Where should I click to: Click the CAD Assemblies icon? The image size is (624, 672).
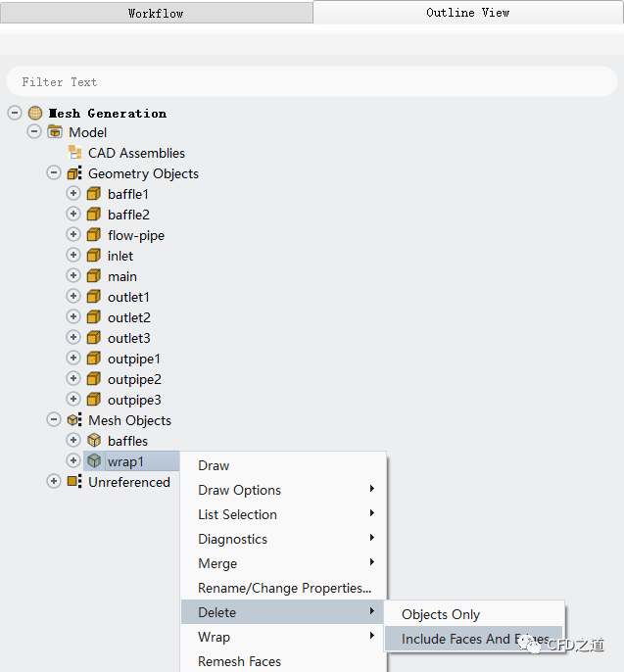74,153
